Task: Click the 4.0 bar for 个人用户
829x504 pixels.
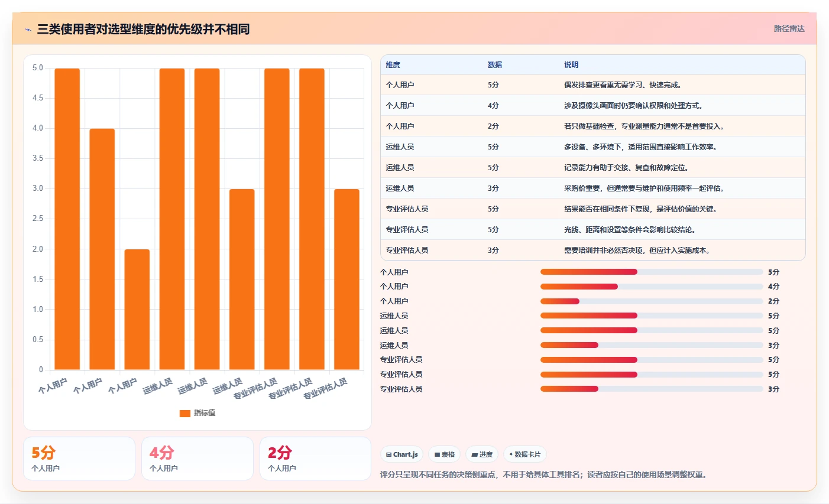Action: click(x=102, y=249)
